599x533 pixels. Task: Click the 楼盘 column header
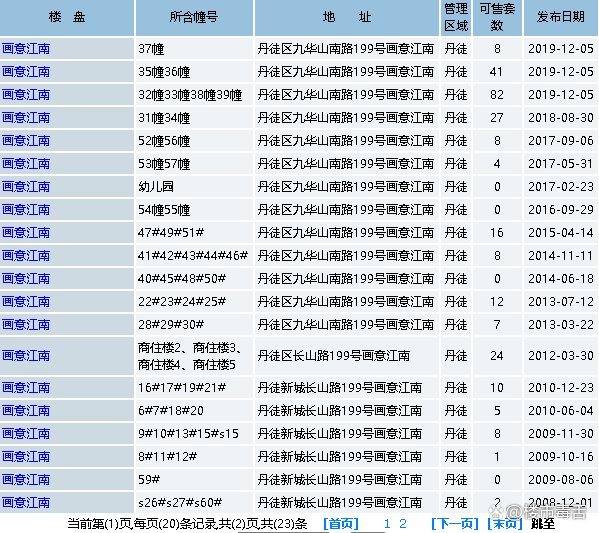(x=67, y=17)
